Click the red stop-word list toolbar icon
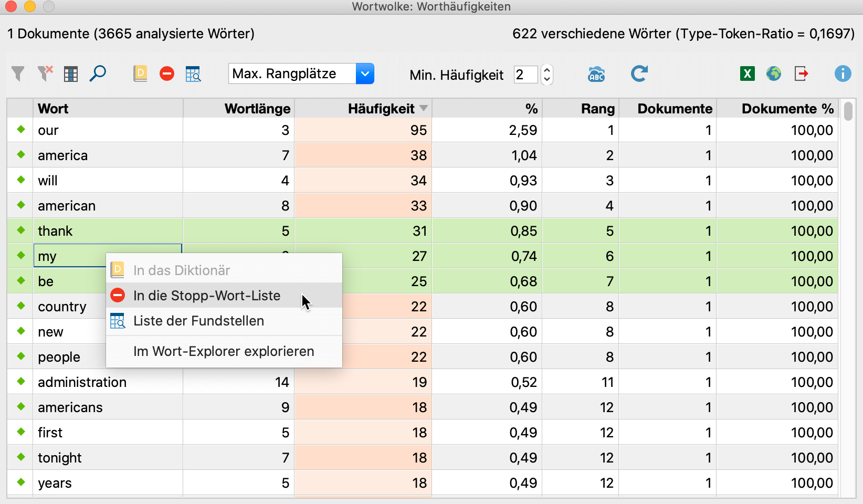Screen dimensions: 863x504 [167, 73]
